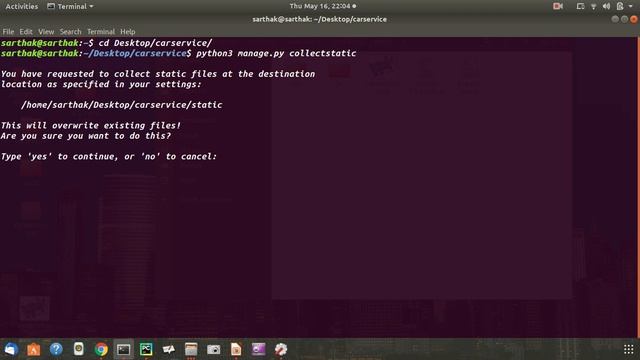Screen dimensions: 640x360
Task: Open the File menu
Action: click(8, 31)
